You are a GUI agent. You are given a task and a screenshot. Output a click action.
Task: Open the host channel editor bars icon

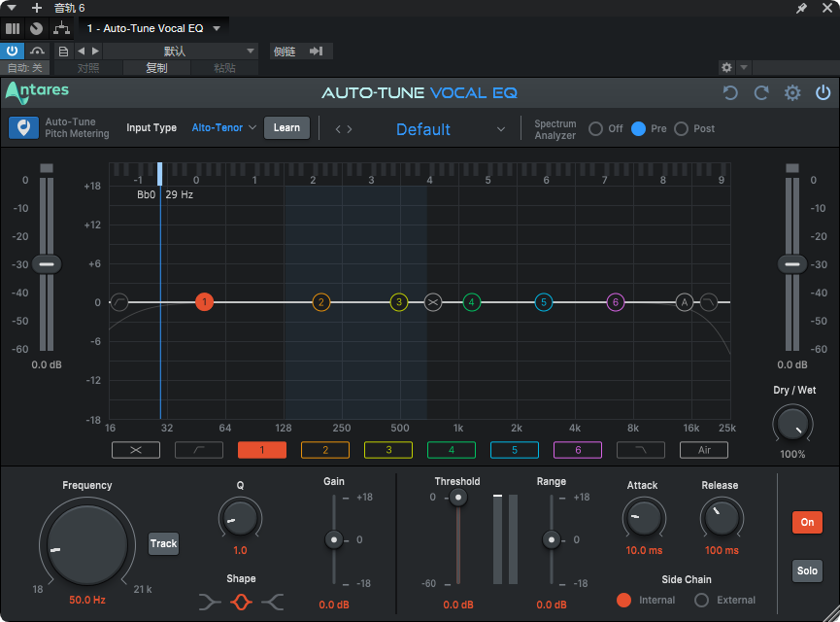(13, 28)
